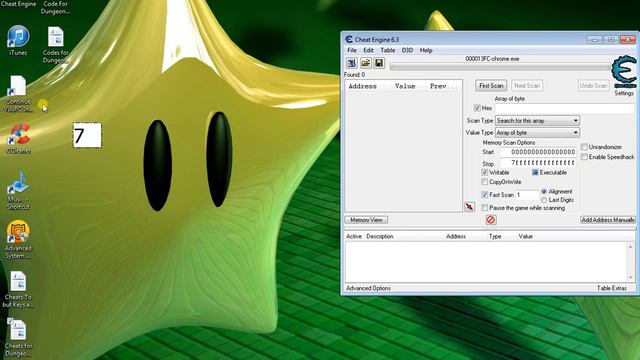Select the Continue shortcut desktop icon
The width and height of the screenshot is (640, 360).
click(18, 94)
